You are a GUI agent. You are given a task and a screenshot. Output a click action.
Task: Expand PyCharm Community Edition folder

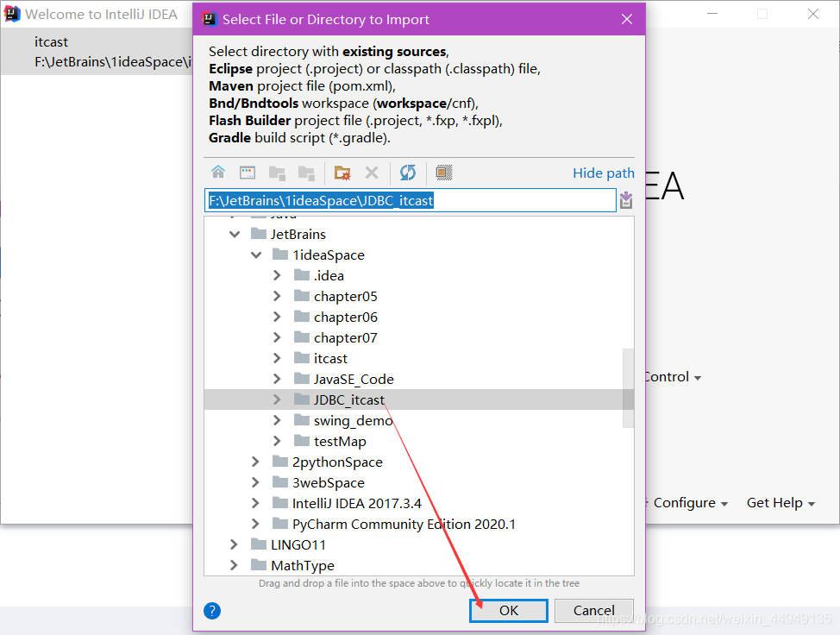click(255, 524)
